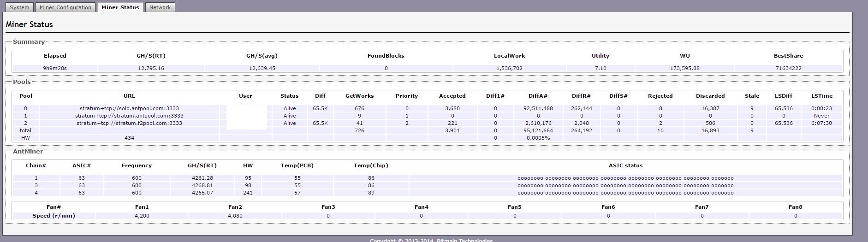This screenshot has width=868, height=242.
Task: Click BestShare value 71634222
Action: 788,68
